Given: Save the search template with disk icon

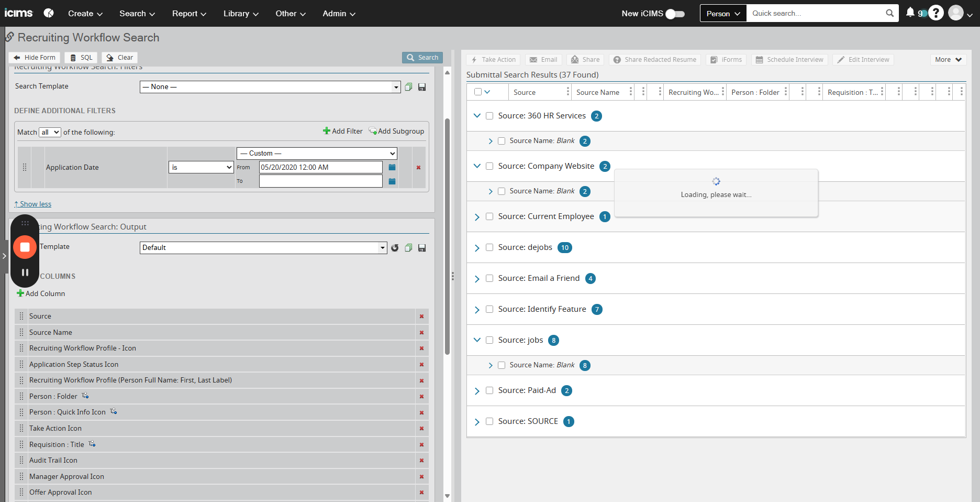Looking at the screenshot, I should [x=422, y=87].
